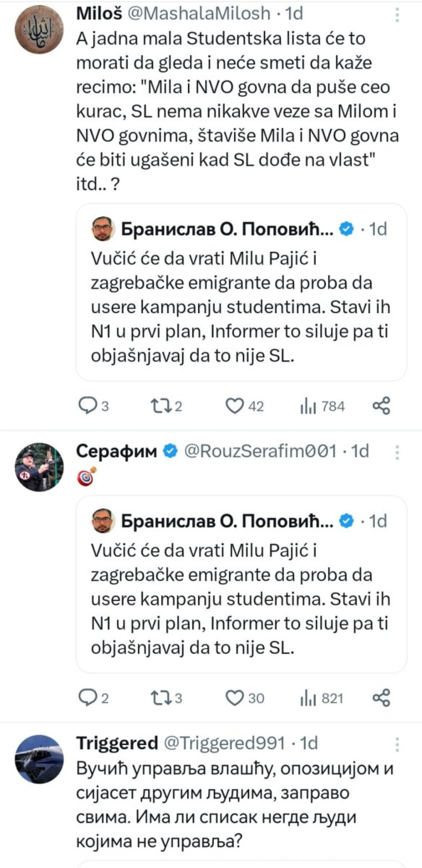
Task: Share Miloš's tweet using share icon
Action: 381,406
